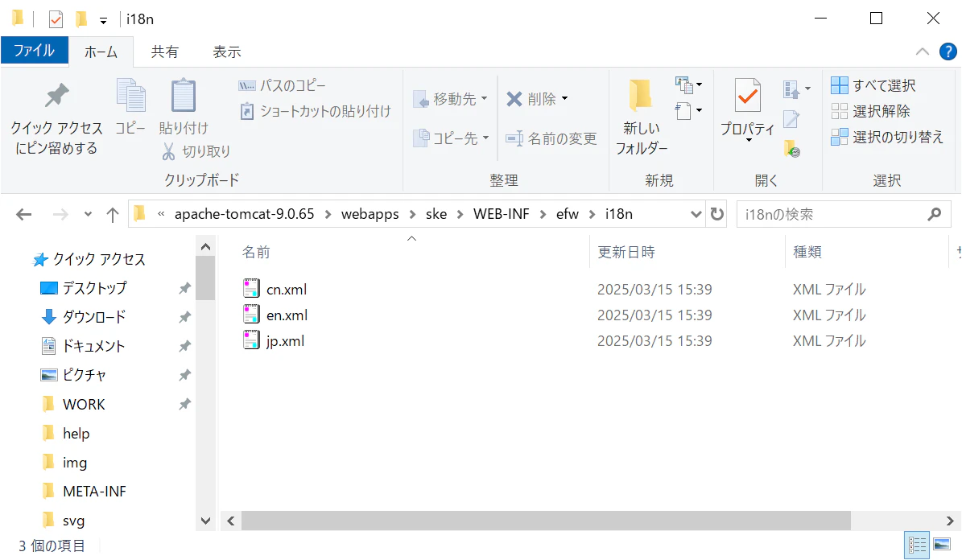The height and width of the screenshot is (560, 962).
Task: Pin to Quick Access with the pushpin icon
Action: coord(56,117)
